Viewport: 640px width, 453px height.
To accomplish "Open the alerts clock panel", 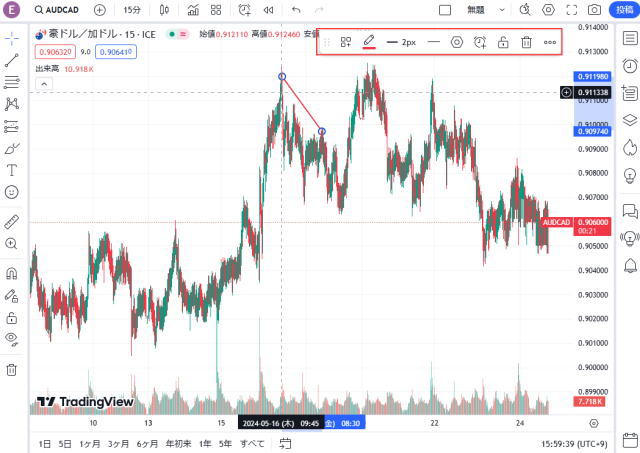I will point(630,65).
